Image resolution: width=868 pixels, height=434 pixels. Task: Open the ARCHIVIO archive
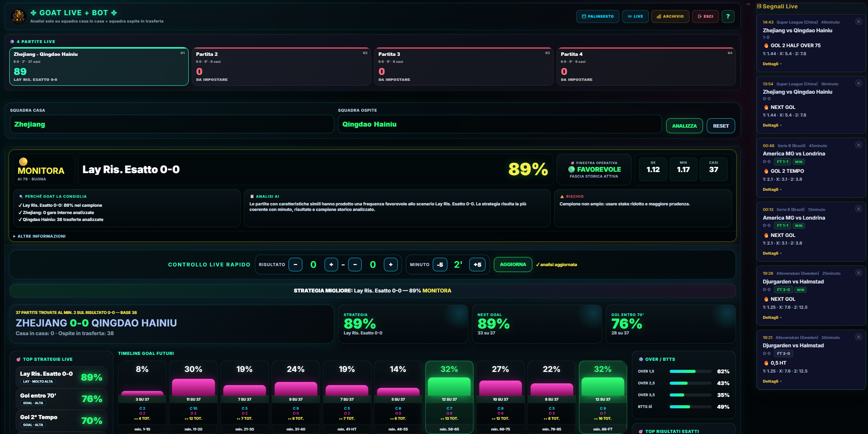click(x=670, y=16)
